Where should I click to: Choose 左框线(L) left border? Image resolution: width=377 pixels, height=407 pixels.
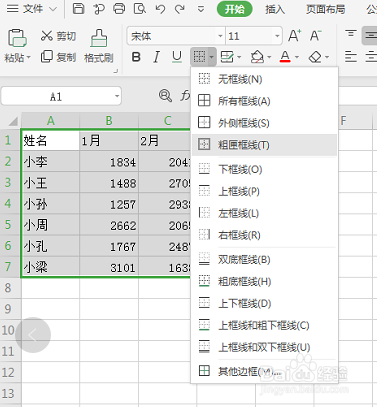click(265, 213)
